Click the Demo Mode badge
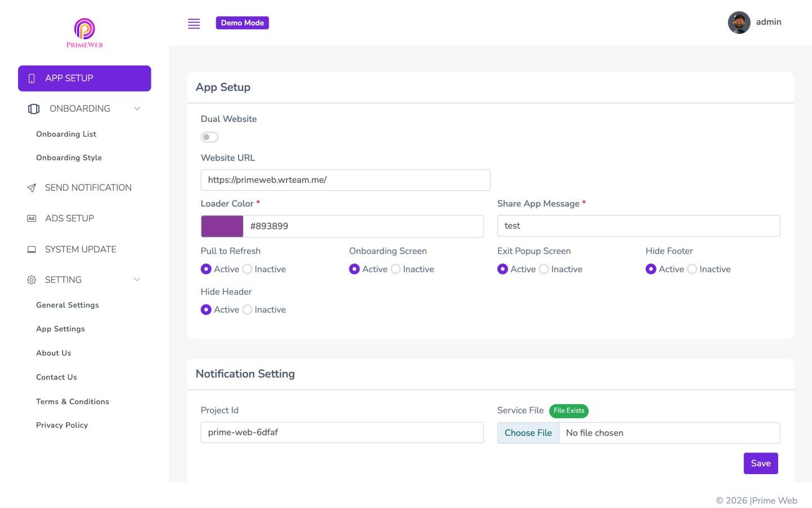812x508 pixels. [242, 23]
